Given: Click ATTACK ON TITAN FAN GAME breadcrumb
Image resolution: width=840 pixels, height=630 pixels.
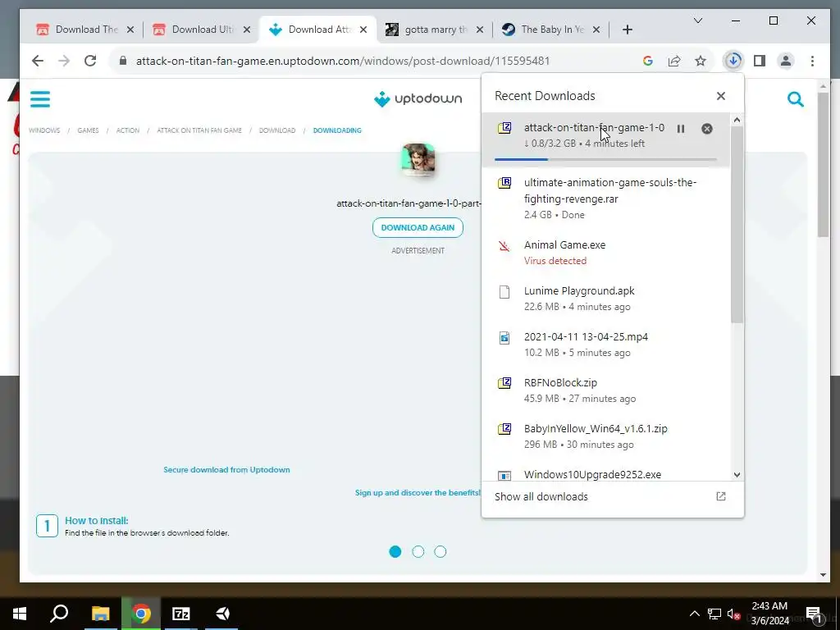Looking at the screenshot, I should (199, 130).
